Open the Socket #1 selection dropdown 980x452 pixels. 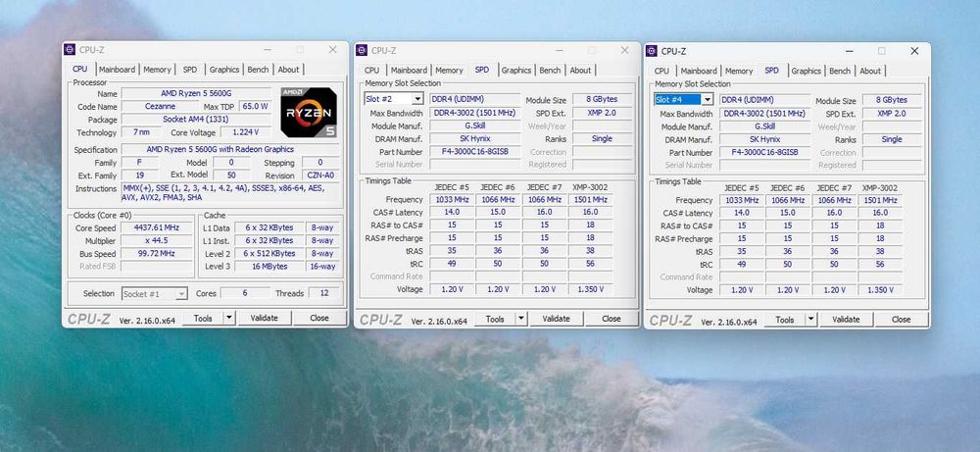(x=155, y=293)
